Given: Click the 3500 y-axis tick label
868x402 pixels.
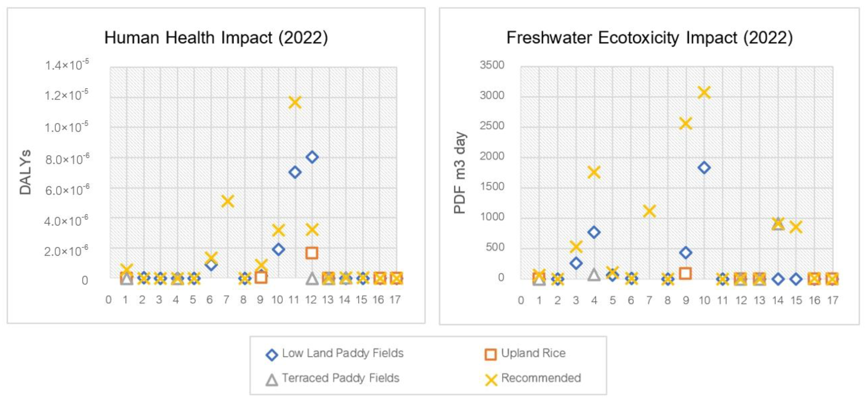Looking at the screenshot, I should tap(492, 65).
